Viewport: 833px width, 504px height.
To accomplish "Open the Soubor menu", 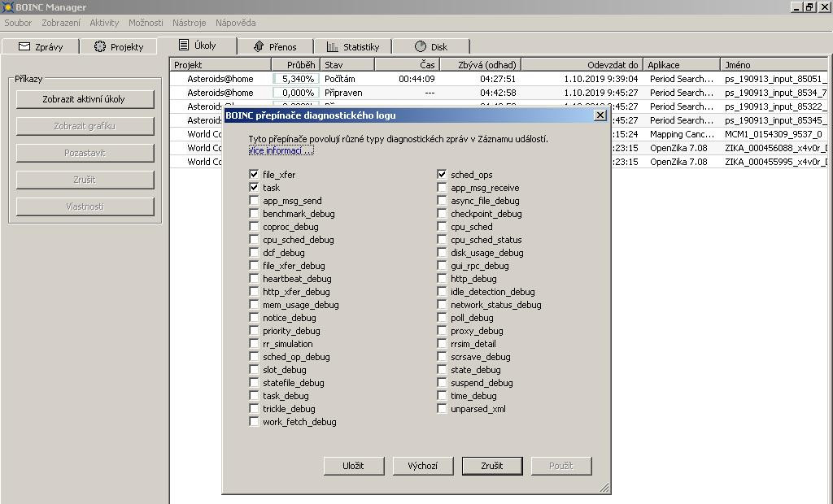I will pyautogui.click(x=18, y=23).
